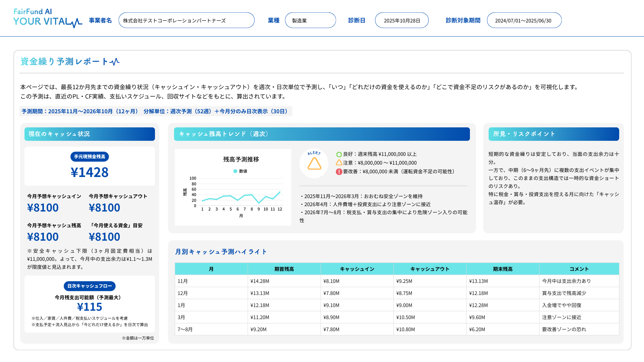Click the teal legend dot color marker
The image size is (644, 362).
[235, 171]
